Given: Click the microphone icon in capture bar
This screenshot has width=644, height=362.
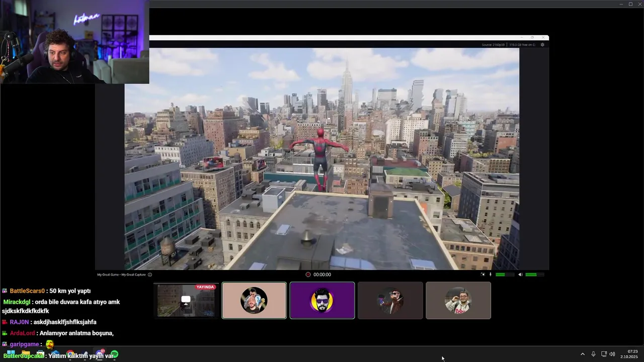Looking at the screenshot, I should tap(491, 275).
